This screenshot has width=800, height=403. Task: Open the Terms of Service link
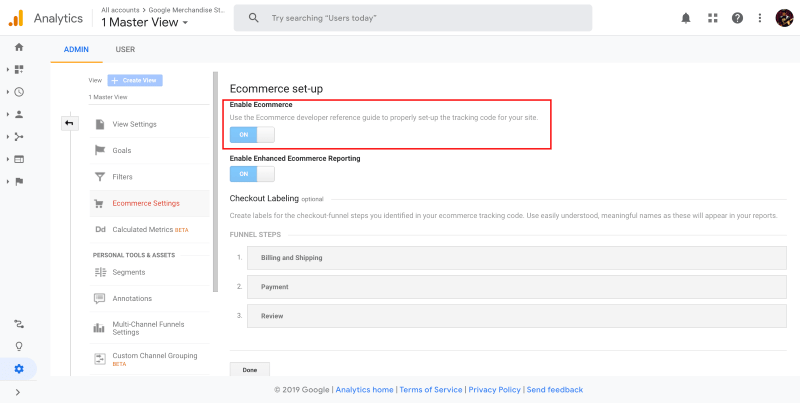pyautogui.click(x=431, y=390)
